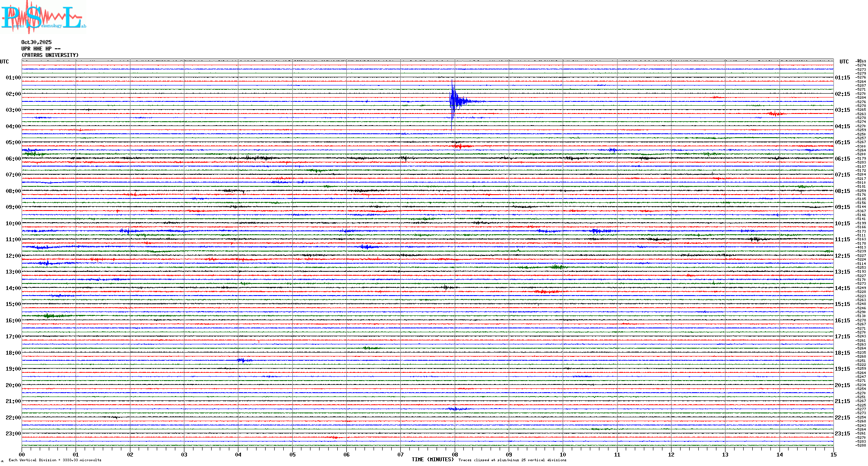Click the PSL Patras Seismology Lab logo

click(x=42, y=16)
